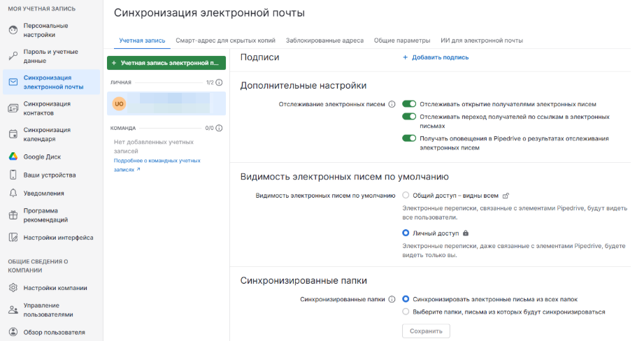644x341 pixels.
Task: Click the closed lock icon after Личный доступ
Action: tap(465, 233)
